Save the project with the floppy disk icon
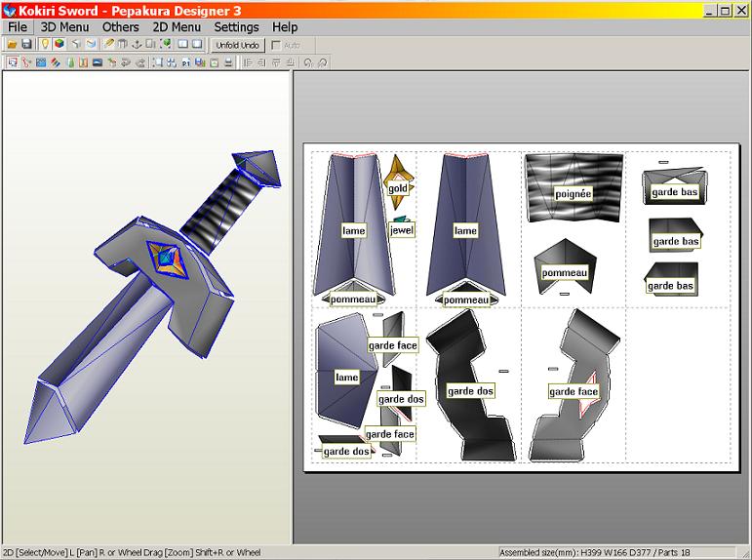The width and height of the screenshot is (752, 560). click(x=26, y=45)
